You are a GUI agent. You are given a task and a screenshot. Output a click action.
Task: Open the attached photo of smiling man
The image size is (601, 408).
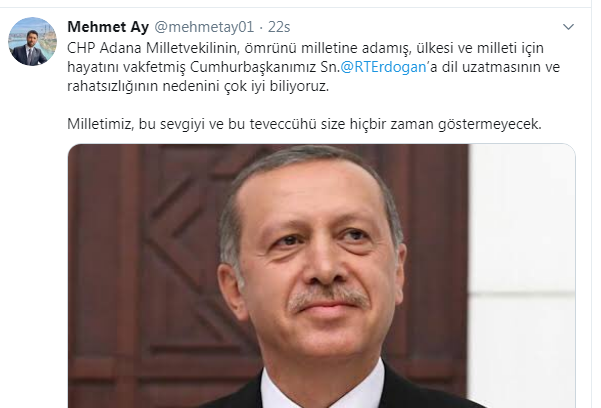[x=322, y=276]
